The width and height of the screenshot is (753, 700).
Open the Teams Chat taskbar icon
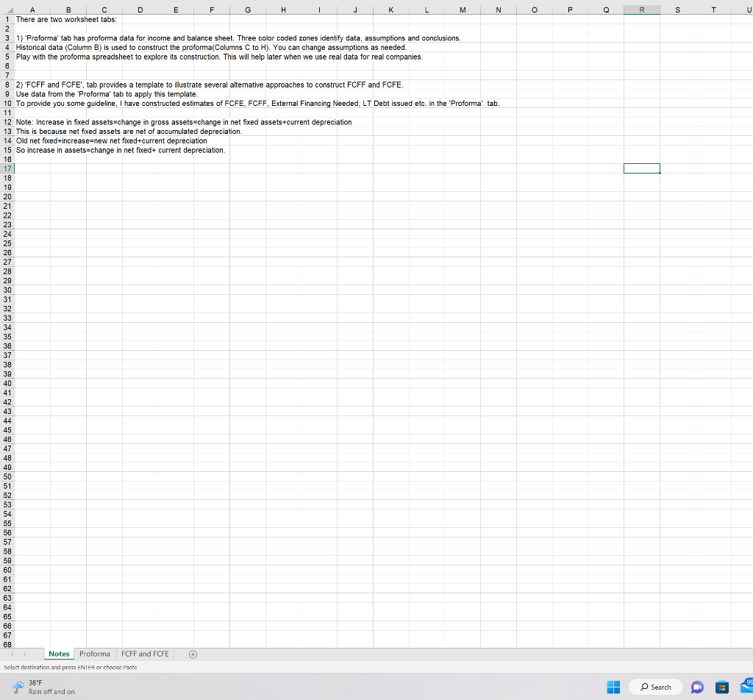click(697, 687)
